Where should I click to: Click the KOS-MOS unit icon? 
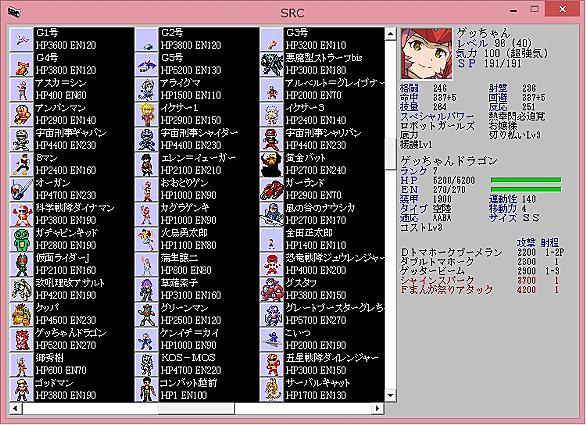[146, 365]
